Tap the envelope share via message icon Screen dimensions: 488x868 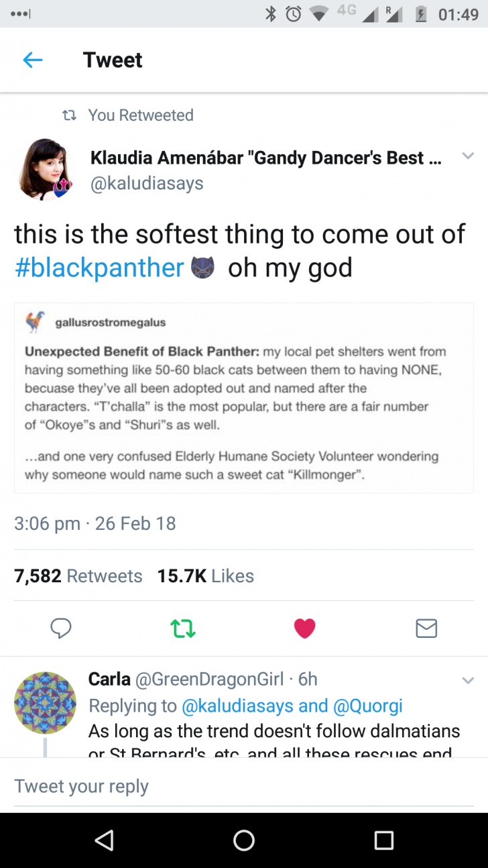click(426, 628)
